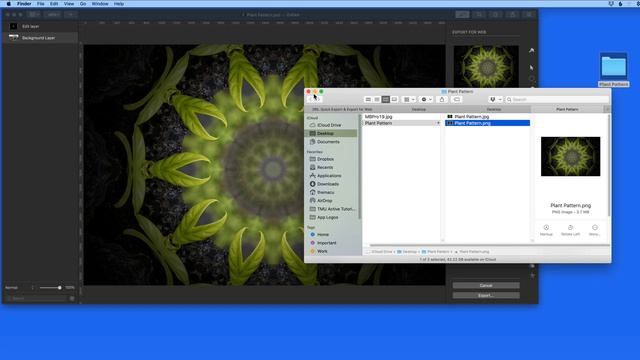Open the Help menu
Screen dimensions: 640x360
pos(119,4)
